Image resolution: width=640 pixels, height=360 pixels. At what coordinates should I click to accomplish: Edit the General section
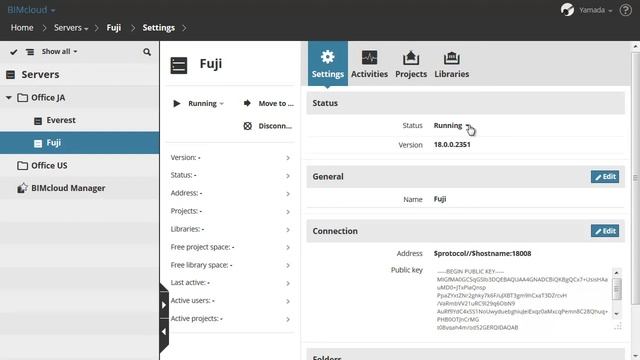pos(605,177)
